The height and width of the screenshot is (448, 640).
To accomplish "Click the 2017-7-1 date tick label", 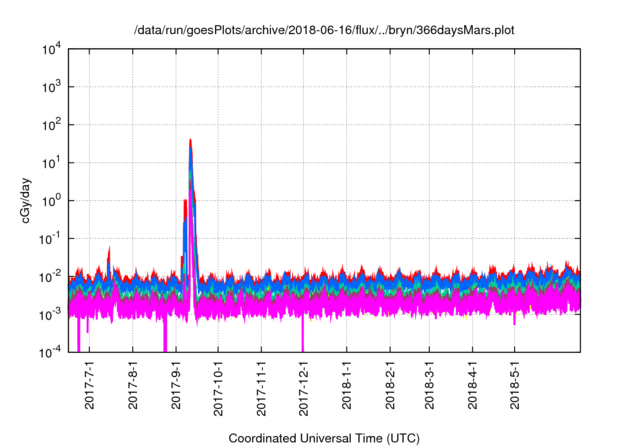I will (91, 385).
